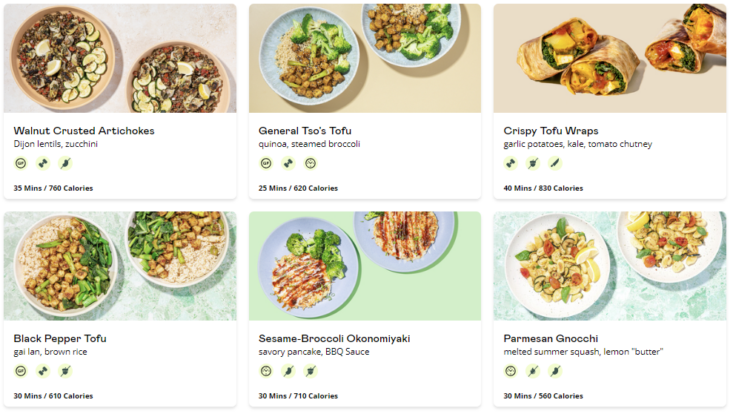Open the Parmesan Gnocchi recipe title
The height and width of the screenshot is (417, 733).
tap(553, 338)
